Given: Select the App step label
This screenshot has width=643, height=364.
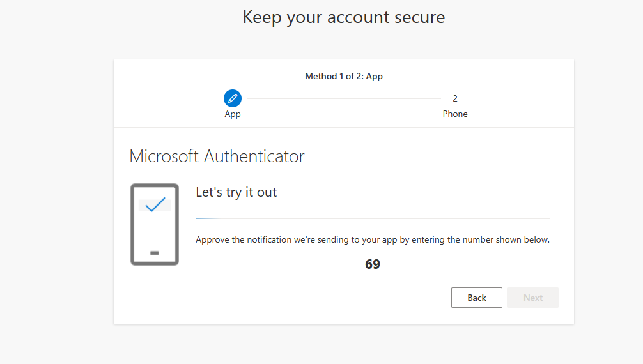Looking at the screenshot, I should (233, 114).
